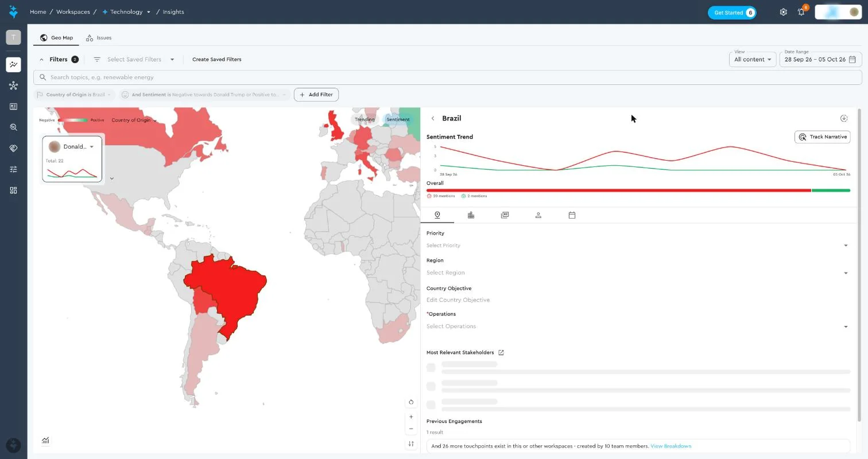Open the search analytics sidebar icon
Screen dimensions: 868x459
pyautogui.click(x=13, y=127)
